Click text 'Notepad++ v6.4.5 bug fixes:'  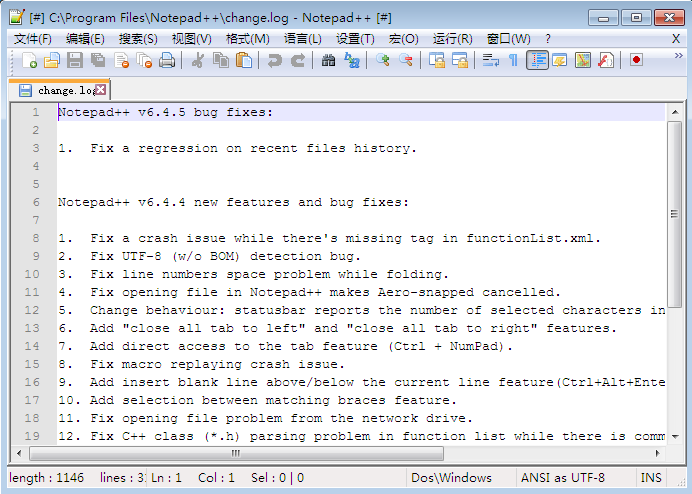click(x=165, y=113)
